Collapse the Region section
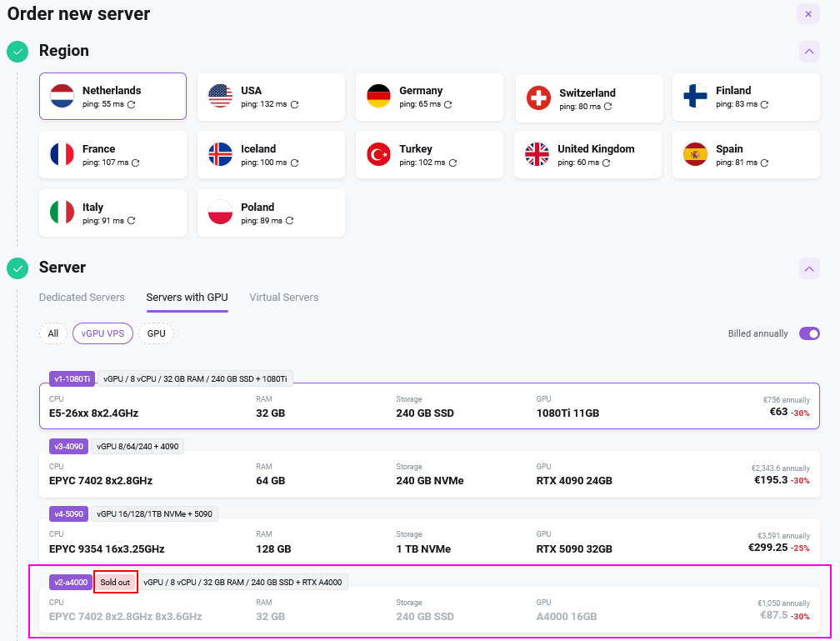840x641 pixels. pos(808,52)
